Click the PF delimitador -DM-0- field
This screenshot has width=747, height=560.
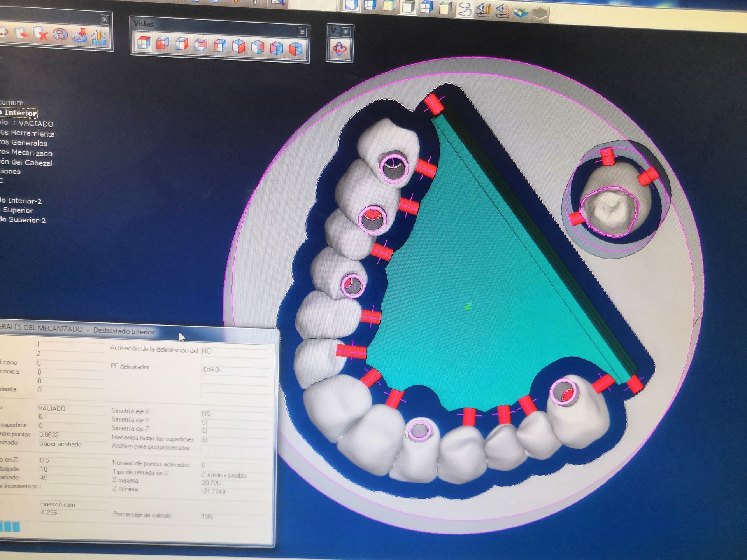211,369
